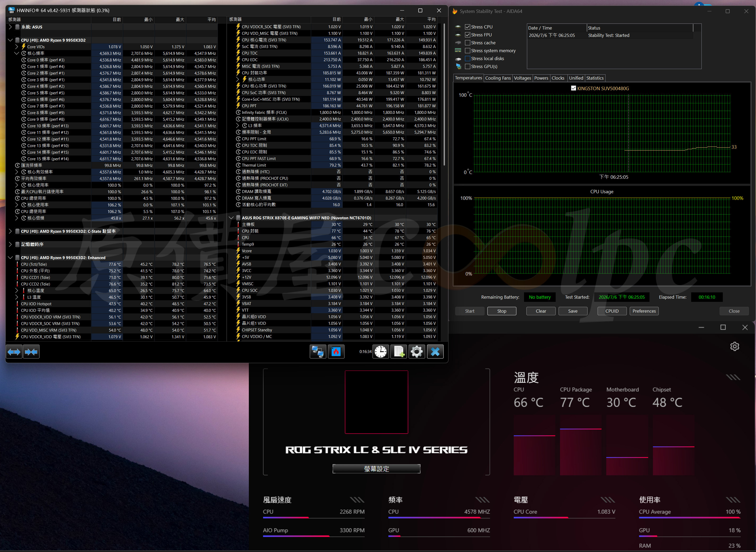
Task: Click the HWiNFO flame fan control icon
Action: click(336, 351)
